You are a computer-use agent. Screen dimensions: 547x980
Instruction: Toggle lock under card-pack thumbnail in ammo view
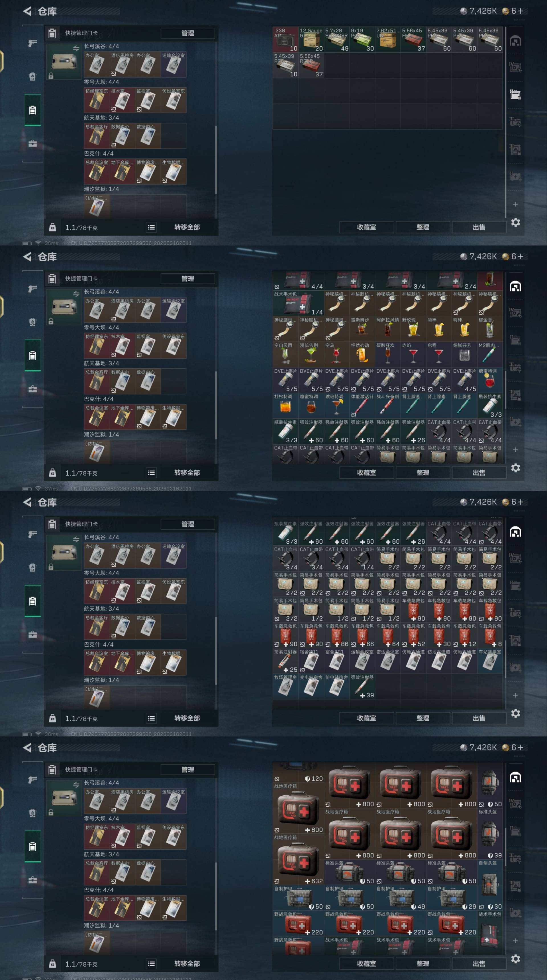pyautogui.click(x=51, y=76)
